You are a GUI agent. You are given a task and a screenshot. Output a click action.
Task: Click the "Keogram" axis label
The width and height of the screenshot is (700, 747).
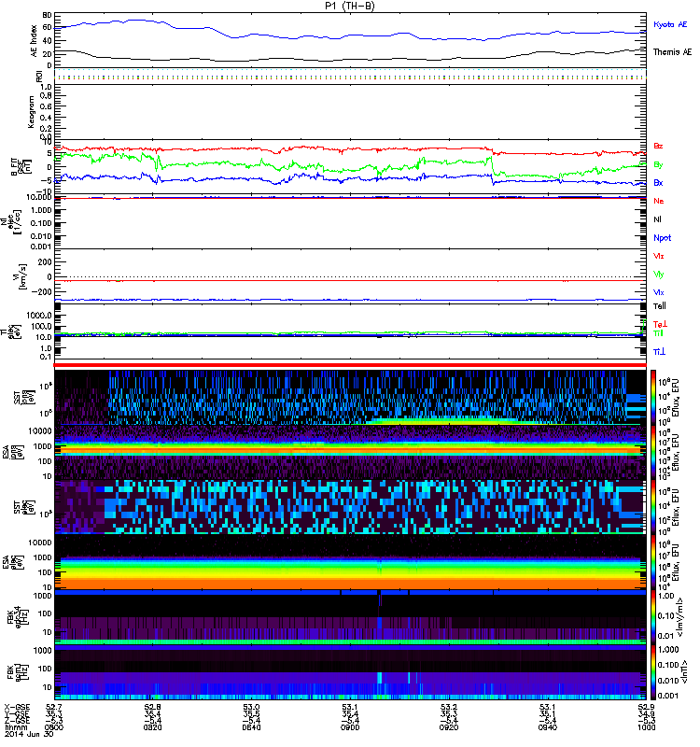[31, 111]
